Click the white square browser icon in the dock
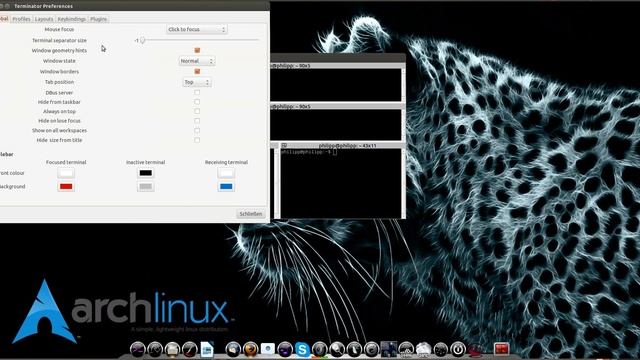The image size is (640, 360). pos(268,349)
